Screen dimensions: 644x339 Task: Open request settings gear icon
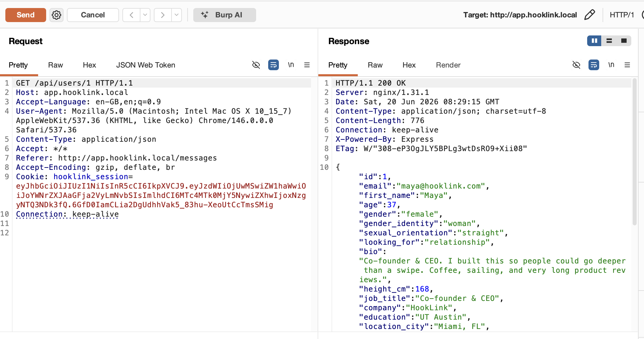pyautogui.click(x=57, y=15)
